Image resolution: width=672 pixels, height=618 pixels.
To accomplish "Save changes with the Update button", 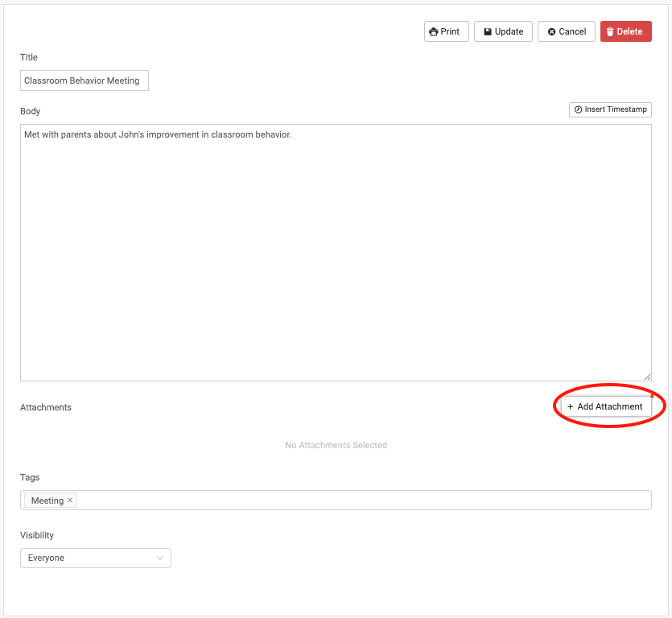I will coord(503,31).
